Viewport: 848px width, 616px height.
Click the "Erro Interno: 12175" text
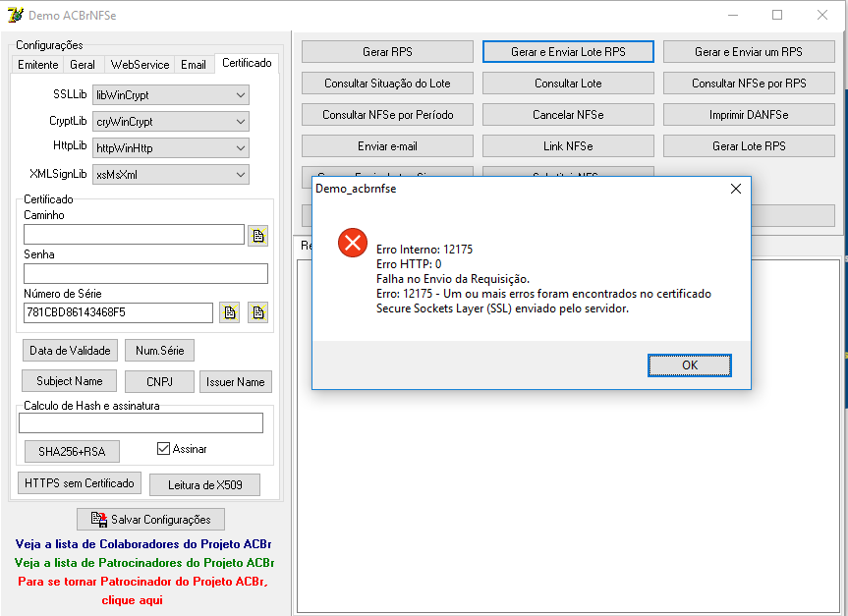pyautogui.click(x=424, y=250)
